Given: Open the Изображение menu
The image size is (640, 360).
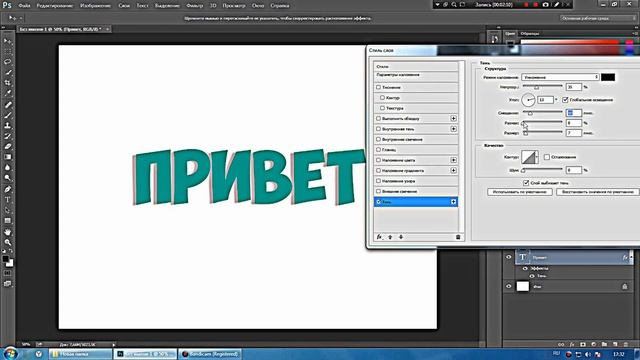Looking at the screenshot, I should coord(96,6).
